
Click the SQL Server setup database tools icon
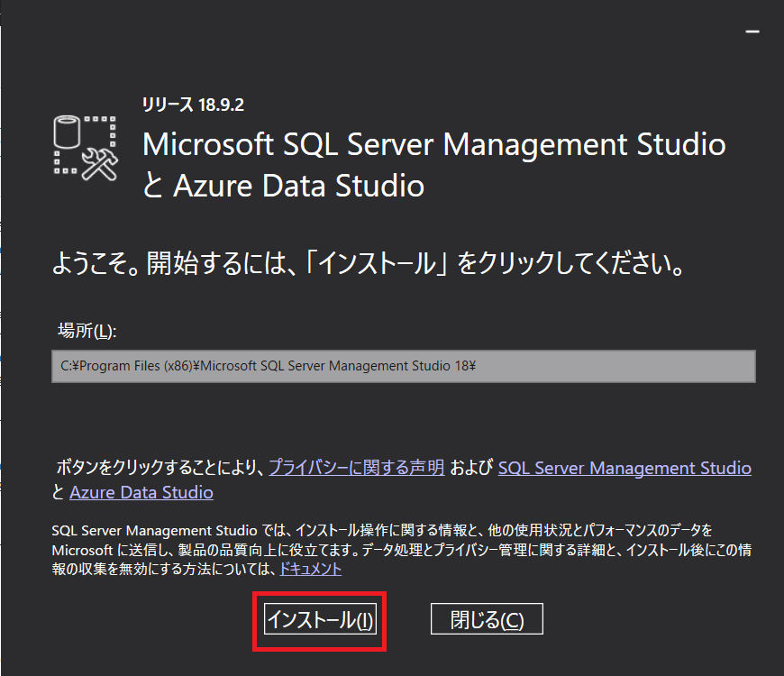[x=86, y=148]
